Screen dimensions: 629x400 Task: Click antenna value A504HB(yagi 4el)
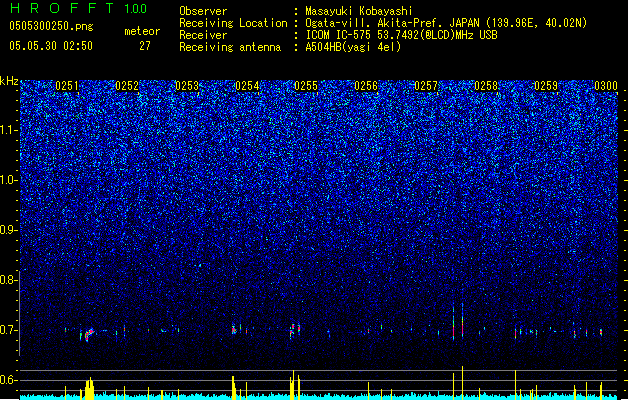click(353, 47)
